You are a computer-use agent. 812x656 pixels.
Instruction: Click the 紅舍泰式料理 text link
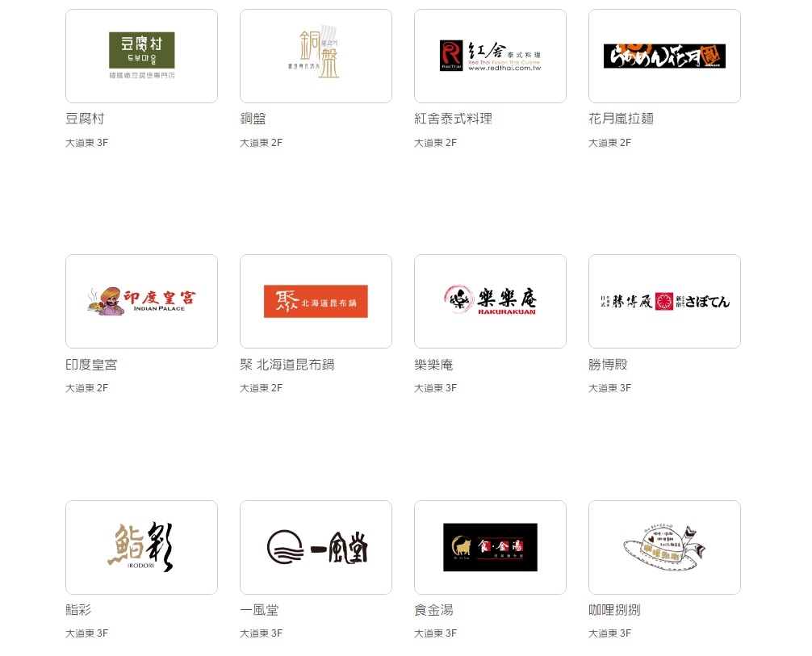coord(453,119)
